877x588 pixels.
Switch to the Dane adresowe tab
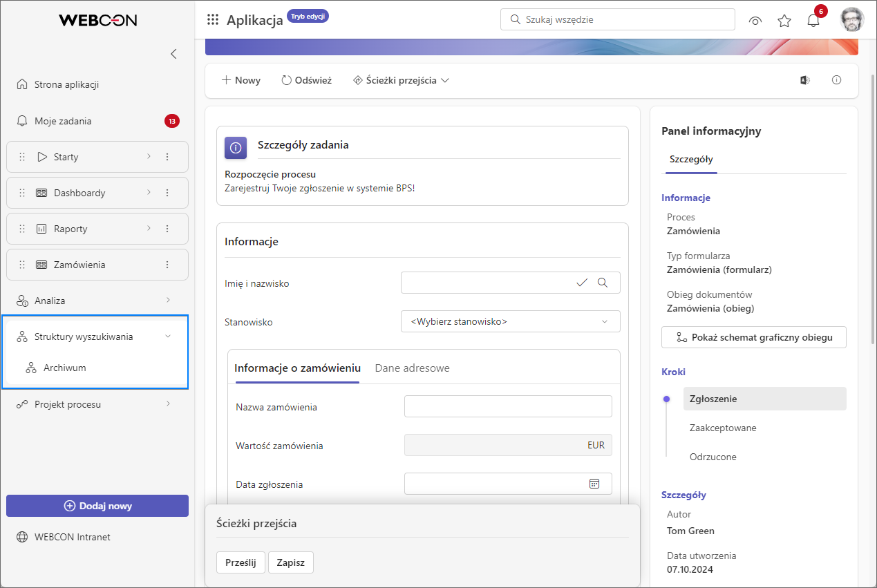[x=412, y=368]
